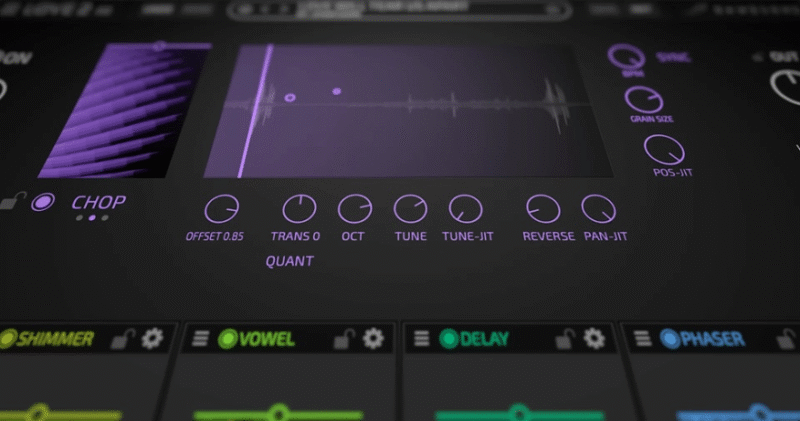Open the Vowel module settings gear

pyautogui.click(x=373, y=338)
